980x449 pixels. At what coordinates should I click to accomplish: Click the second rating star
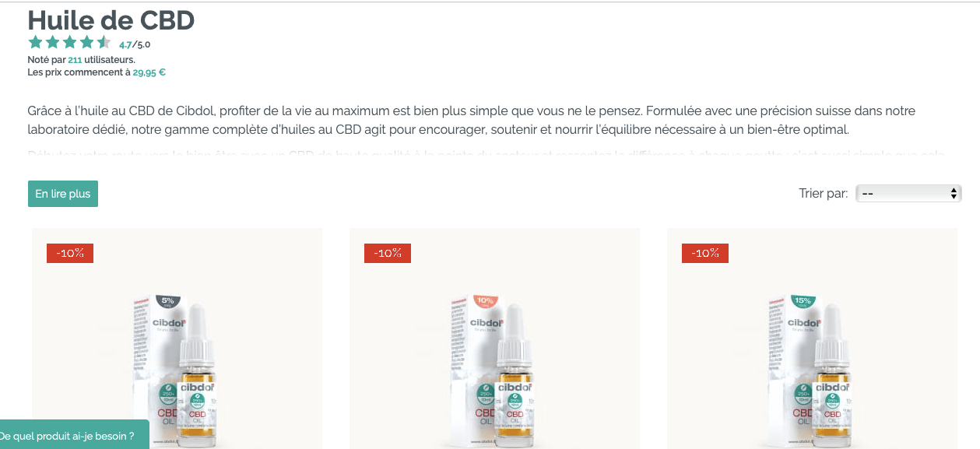tap(52, 43)
